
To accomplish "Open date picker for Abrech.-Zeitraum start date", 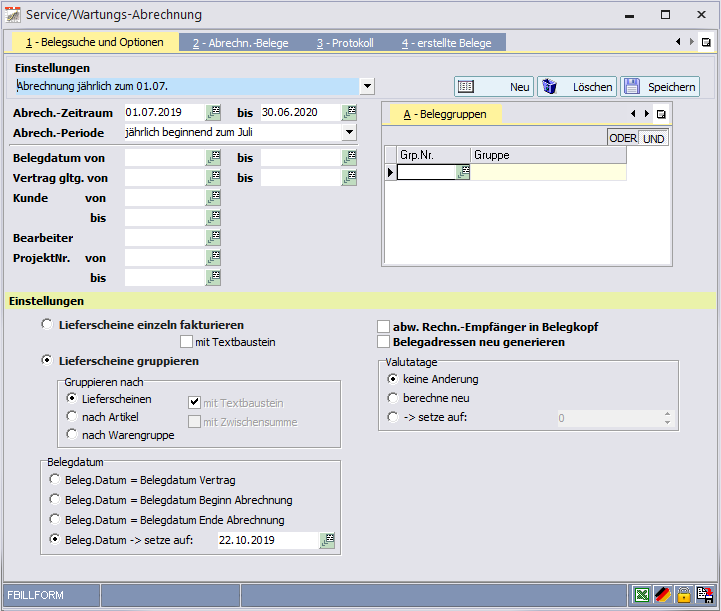I will (x=213, y=112).
